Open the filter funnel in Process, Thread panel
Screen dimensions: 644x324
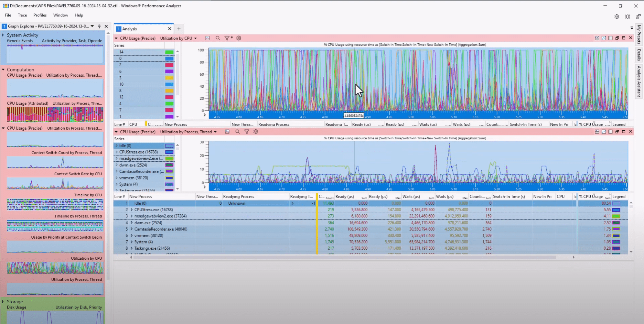[x=247, y=132]
